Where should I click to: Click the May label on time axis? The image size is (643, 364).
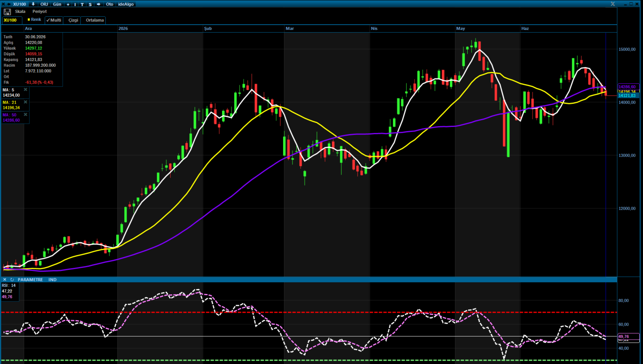coord(461,29)
